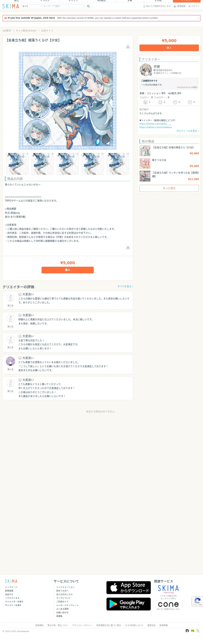Open ギャラリーを探す footer link
This screenshot has height=644, width=203.
13,605
